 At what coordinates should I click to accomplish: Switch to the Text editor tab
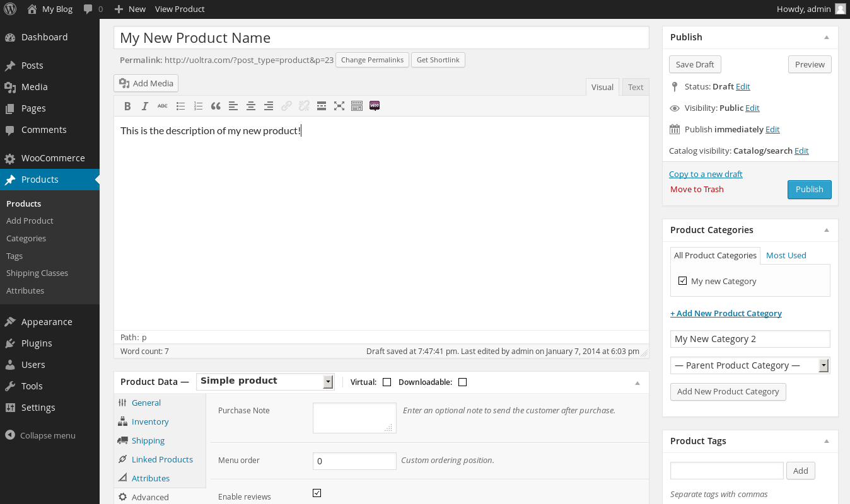click(x=636, y=87)
